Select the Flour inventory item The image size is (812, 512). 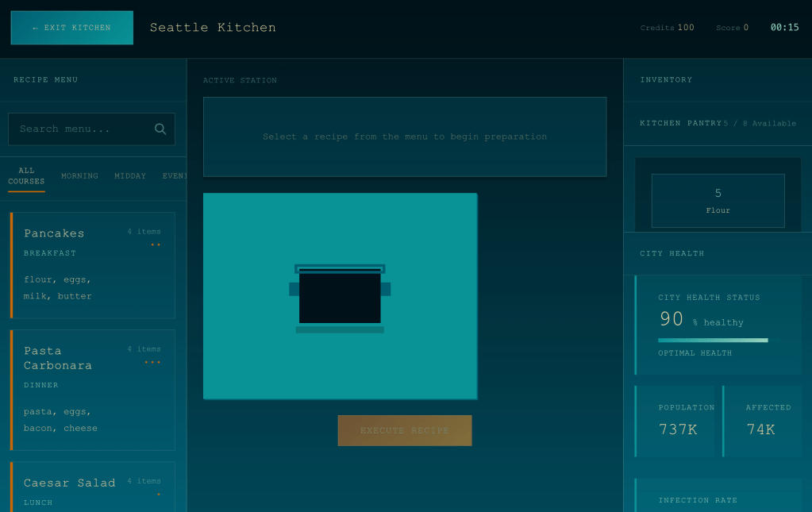718,201
